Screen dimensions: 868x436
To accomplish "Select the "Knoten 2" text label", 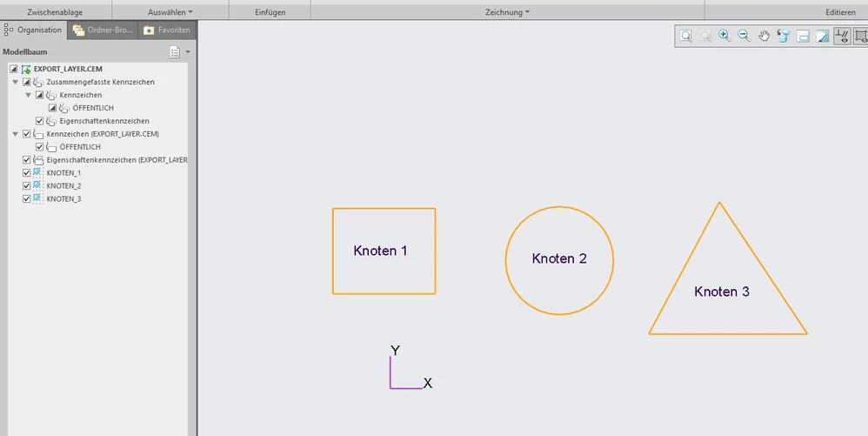I will (559, 258).
